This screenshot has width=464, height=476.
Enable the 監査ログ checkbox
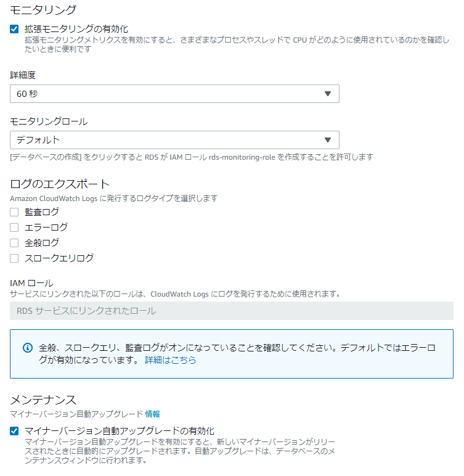coord(14,212)
